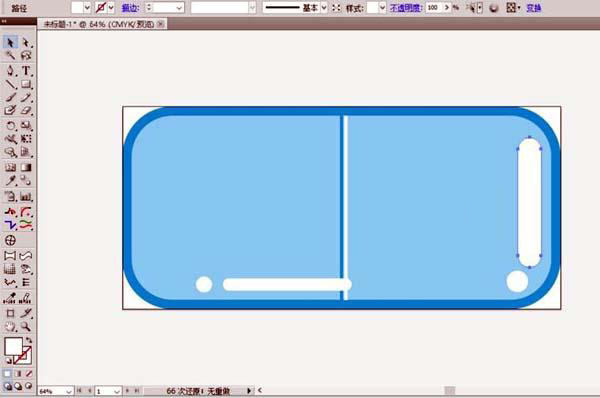Select the crosshair circle plugin tool
The height and width of the screenshot is (398, 600).
(x=10, y=240)
